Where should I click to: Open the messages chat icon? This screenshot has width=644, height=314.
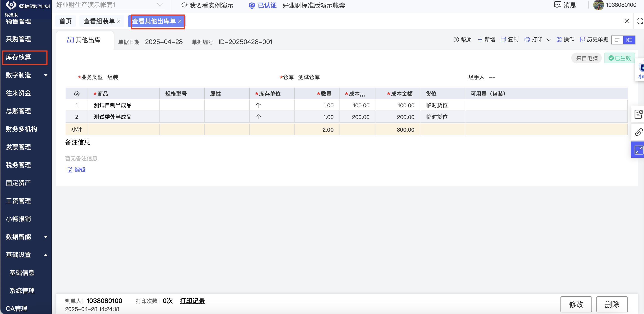[x=558, y=5]
